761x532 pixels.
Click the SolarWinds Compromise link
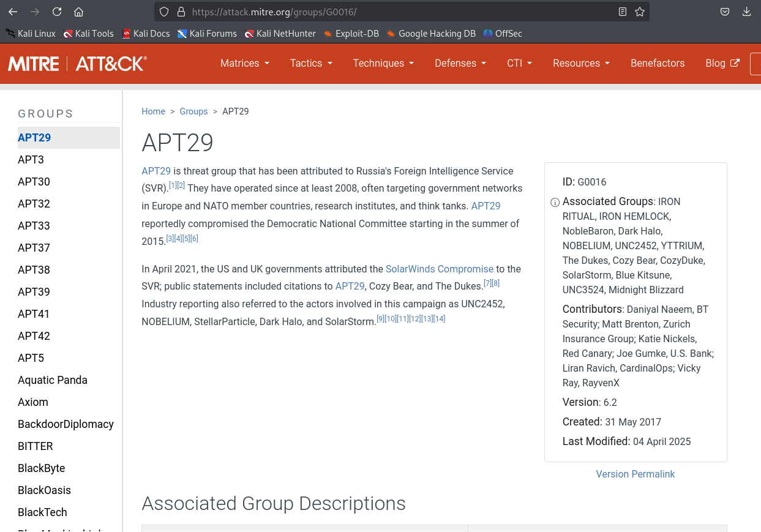pos(439,269)
